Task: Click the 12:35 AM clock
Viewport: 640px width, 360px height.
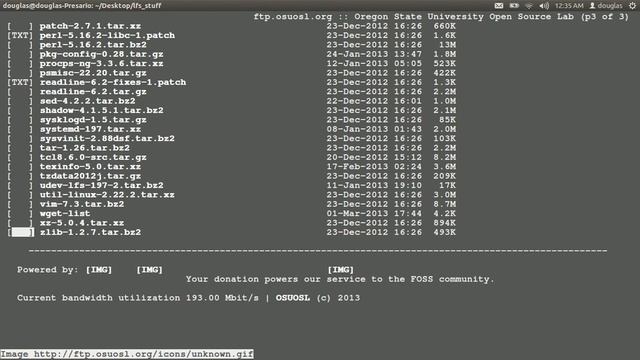Action: (x=569, y=6)
